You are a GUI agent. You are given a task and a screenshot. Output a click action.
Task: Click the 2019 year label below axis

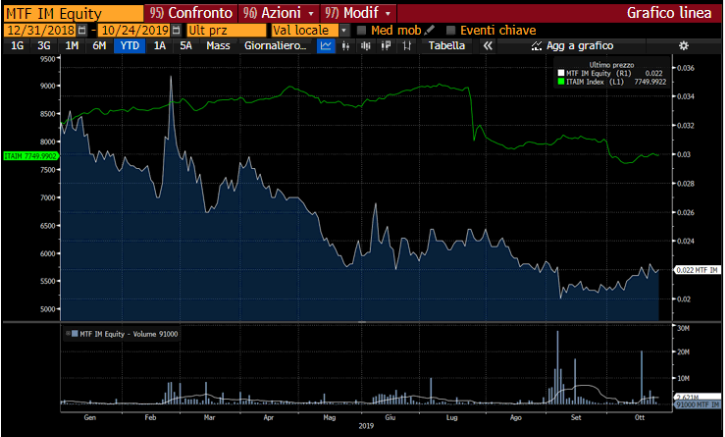[366, 425]
